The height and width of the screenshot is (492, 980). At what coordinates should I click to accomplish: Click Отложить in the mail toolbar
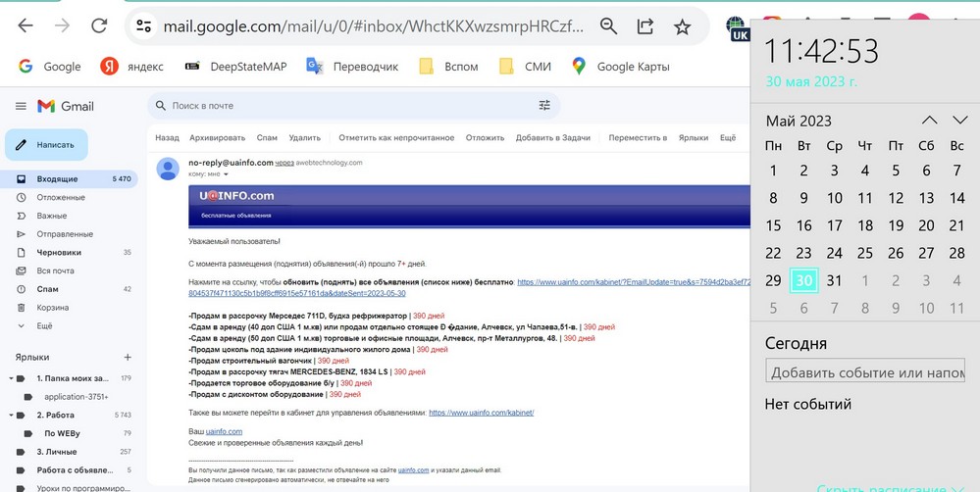[485, 138]
